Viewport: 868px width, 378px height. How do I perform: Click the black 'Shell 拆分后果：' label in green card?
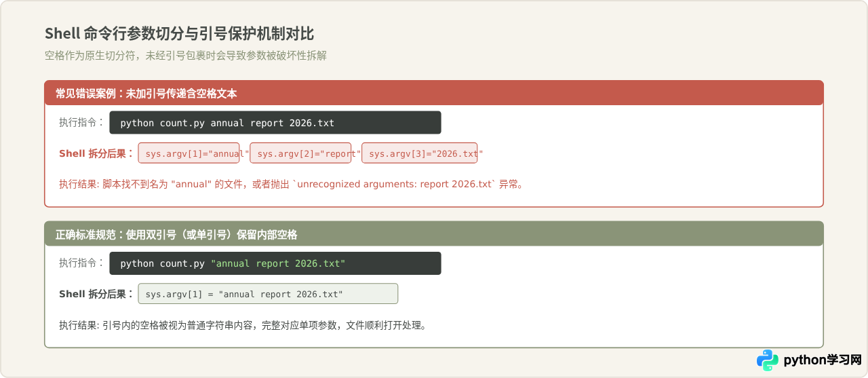click(x=96, y=294)
